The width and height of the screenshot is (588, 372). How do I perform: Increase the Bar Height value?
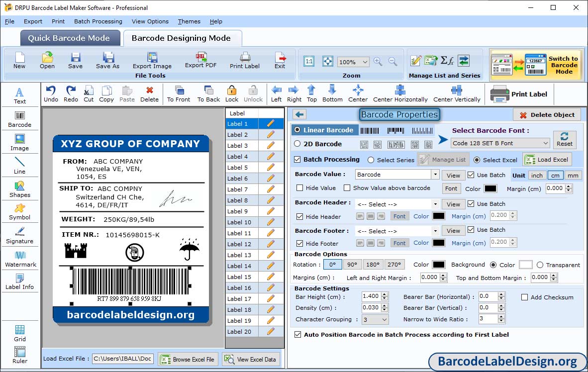point(385,294)
